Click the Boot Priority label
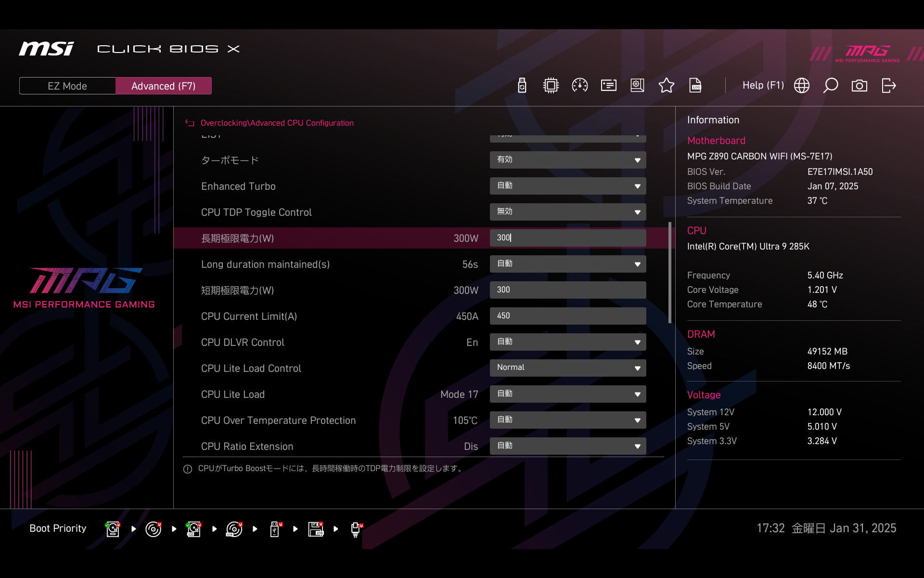The image size is (924, 578). (58, 528)
